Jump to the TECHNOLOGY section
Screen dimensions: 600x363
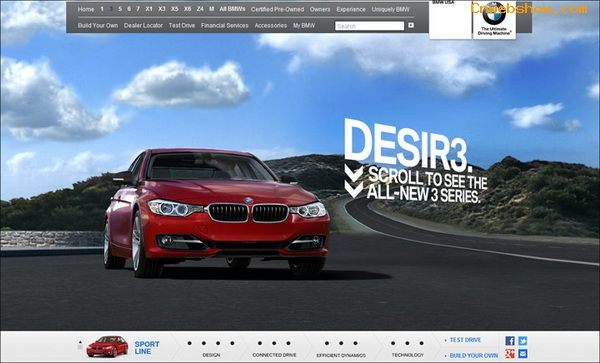click(408, 355)
